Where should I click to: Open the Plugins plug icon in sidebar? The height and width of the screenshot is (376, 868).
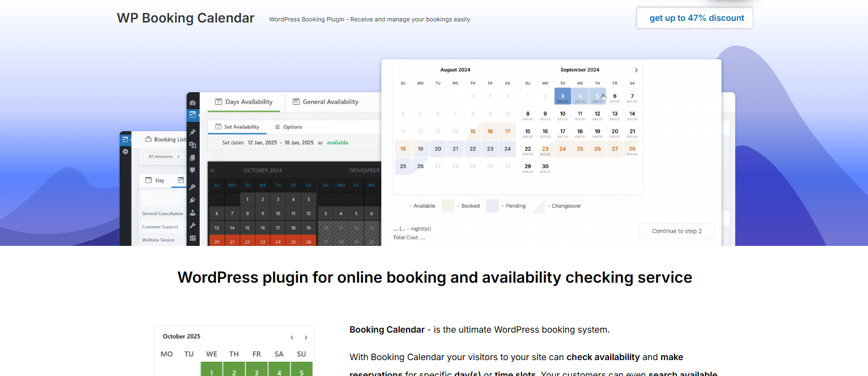(x=193, y=200)
